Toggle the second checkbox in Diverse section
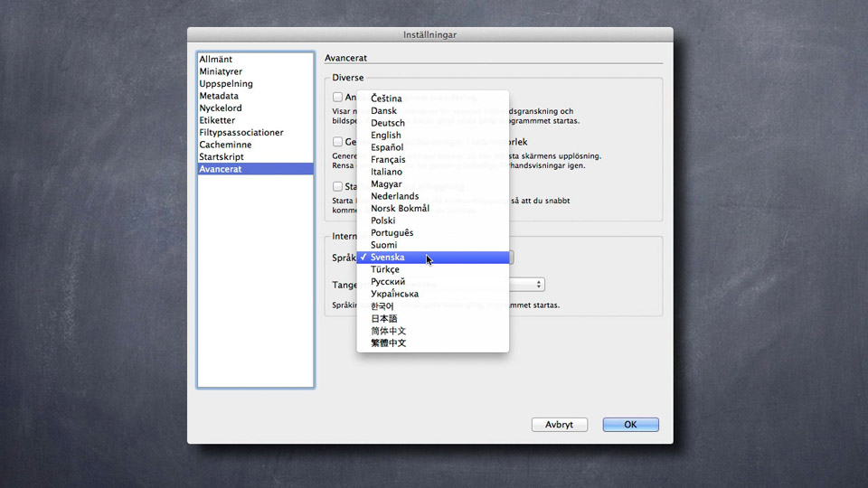Screen dimensions: 868x488 (x=337, y=142)
